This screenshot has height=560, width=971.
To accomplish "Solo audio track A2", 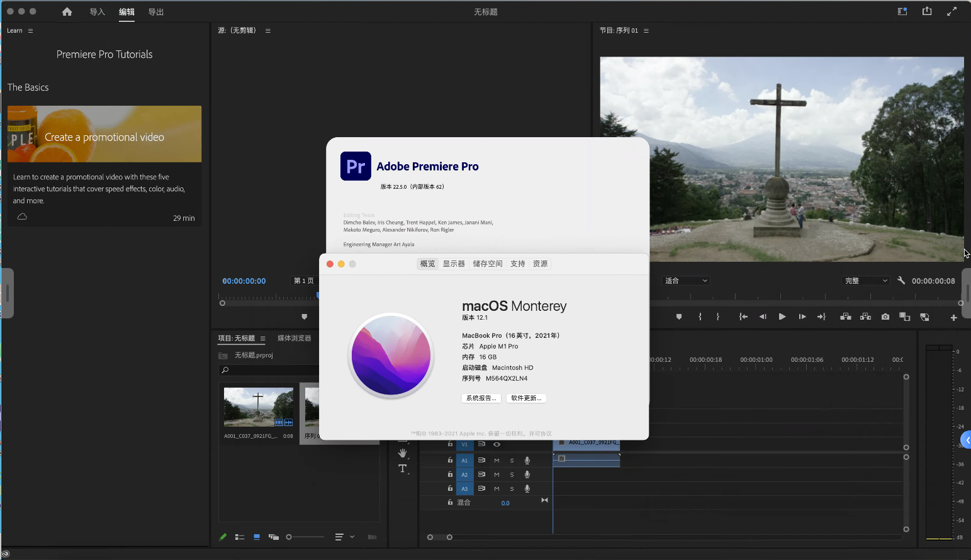I will tap(512, 474).
